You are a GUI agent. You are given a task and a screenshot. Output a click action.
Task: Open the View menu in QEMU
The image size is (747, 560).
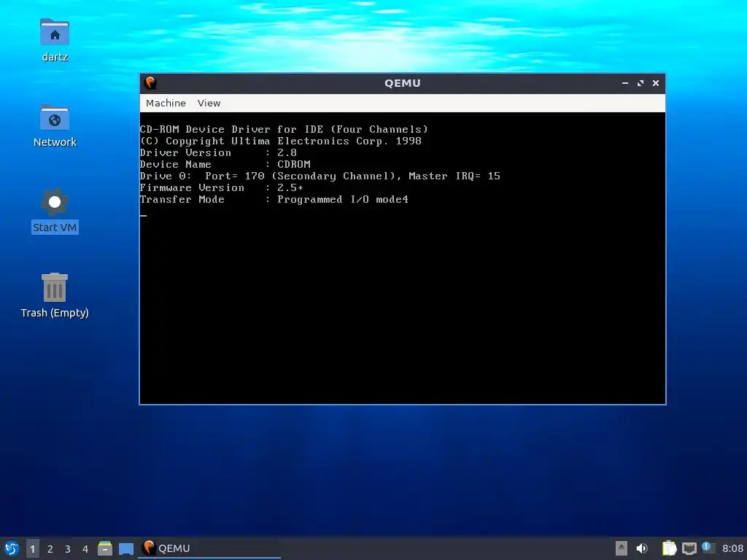pos(209,103)
